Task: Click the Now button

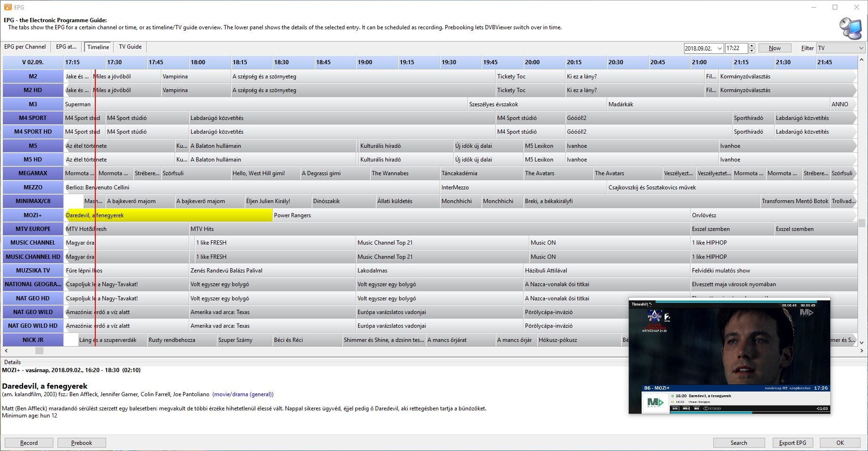Action: pyautogui.click(x=775, y=48)
